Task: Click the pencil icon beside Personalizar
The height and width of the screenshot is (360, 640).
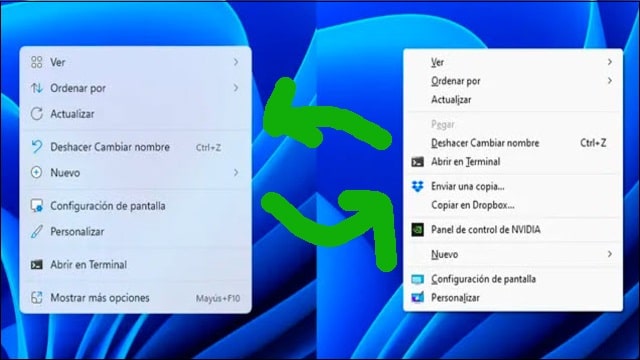Action: (x=37, y=232)
